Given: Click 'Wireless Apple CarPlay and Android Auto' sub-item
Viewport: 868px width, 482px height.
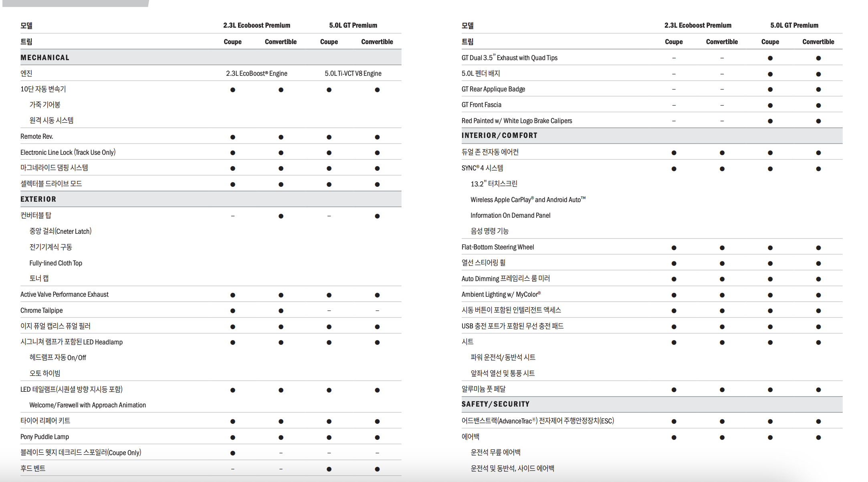Looking at the screenshot, I should (x=528, y=199).
